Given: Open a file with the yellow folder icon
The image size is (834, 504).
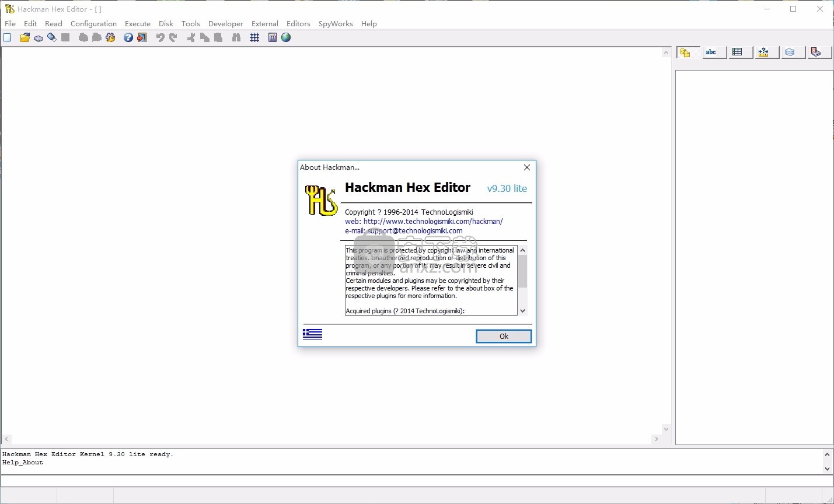Looking at the screenshot, I should coord(25,37).
